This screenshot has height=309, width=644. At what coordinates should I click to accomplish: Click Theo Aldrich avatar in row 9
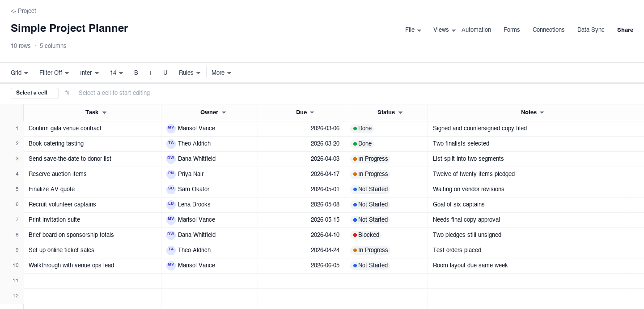point(171,250)
